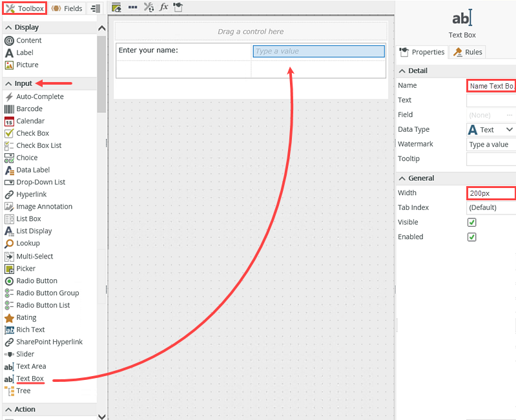This screenshot has width=516, height=420.
Task: Select the Auto-Complete input control
Action: coord(34,96)
